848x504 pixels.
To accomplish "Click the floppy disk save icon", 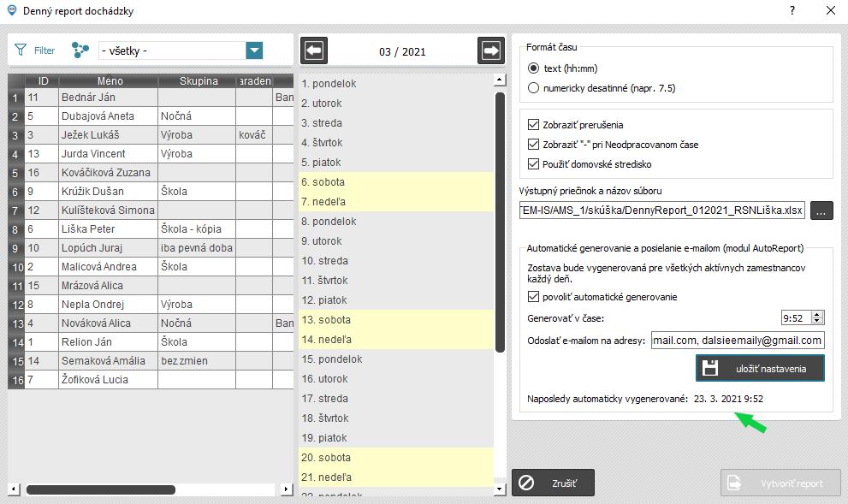I will [x=710, y=368].
